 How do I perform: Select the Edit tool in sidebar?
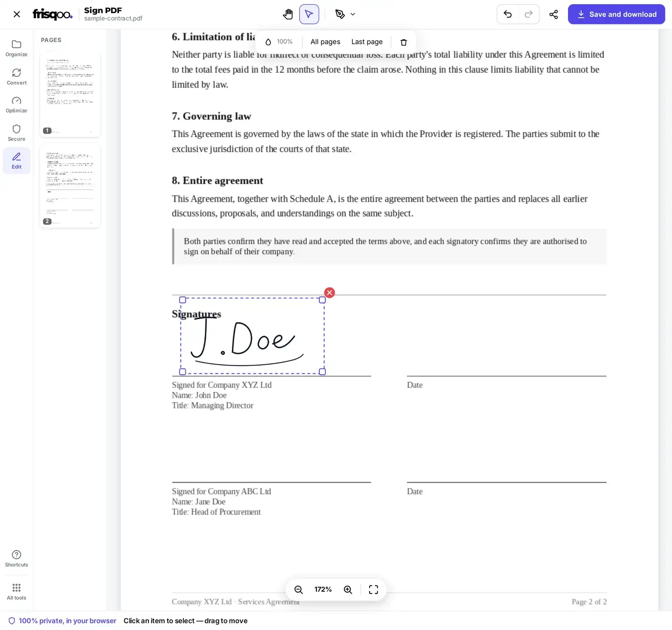pyautogui.click(x=16, y=161)
